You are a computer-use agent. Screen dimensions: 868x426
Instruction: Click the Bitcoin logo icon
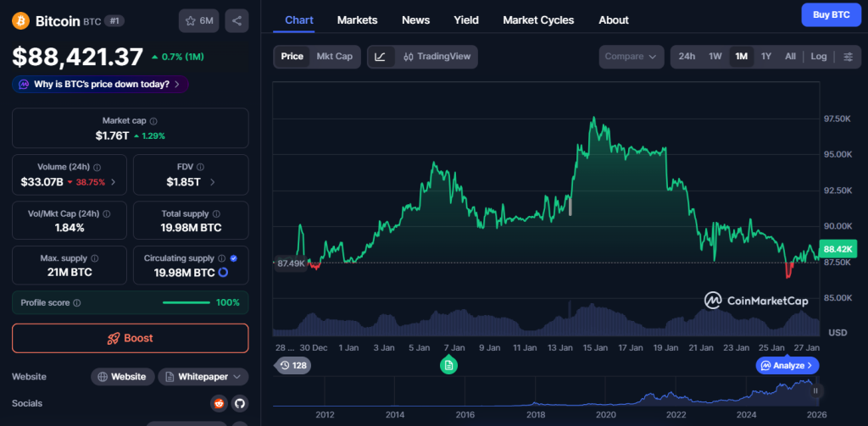tap(20, 20)
